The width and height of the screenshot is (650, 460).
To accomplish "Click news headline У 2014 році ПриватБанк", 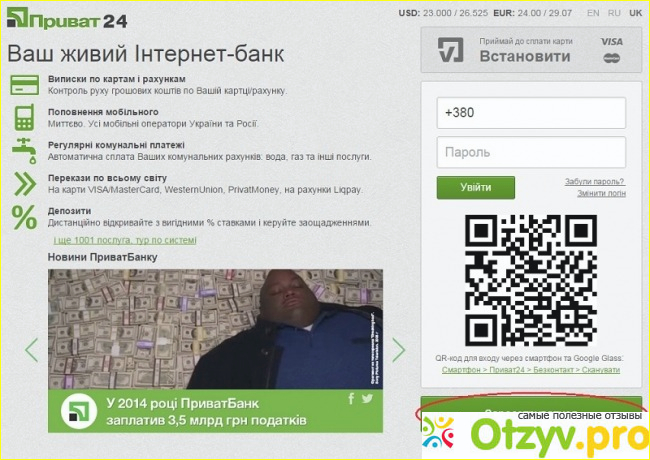I will [206, 412].
